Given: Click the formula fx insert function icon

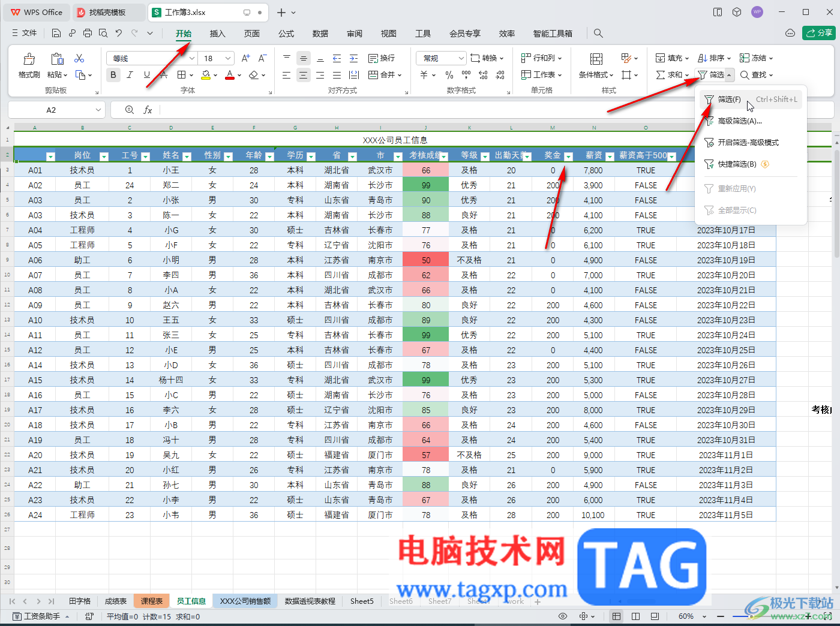Looking at the screenshot, I should pyautogui.click(x=148, y=110).
